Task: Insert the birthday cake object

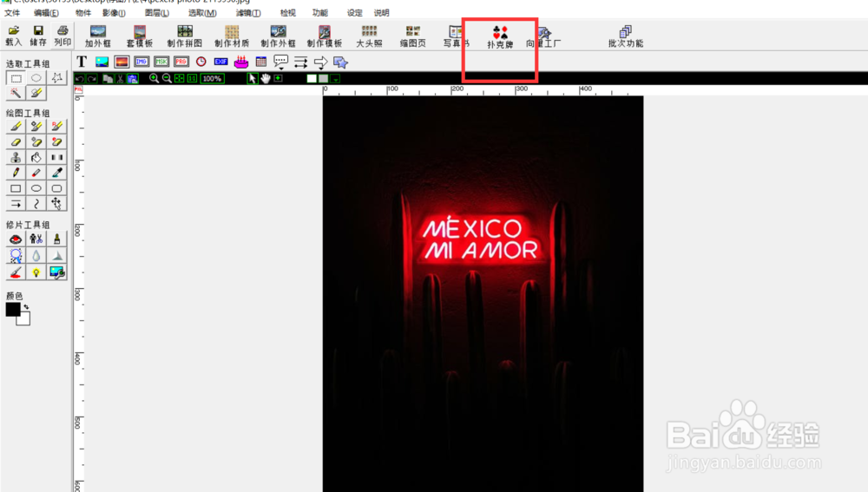Action: 241,62
